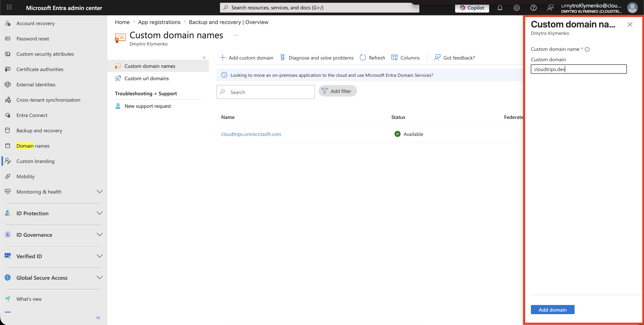Click the Monitoring & health heart icon
Image resolution: width=644 pixels, height=325 pixels.
8,191
